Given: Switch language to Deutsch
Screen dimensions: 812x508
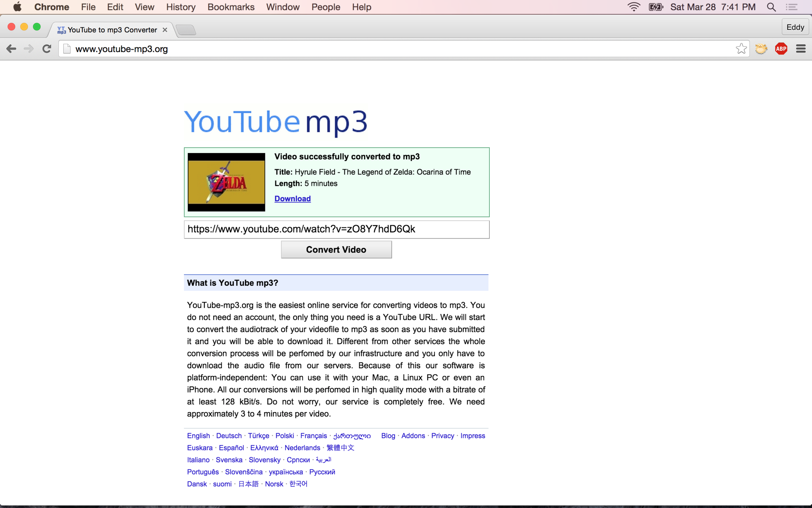Looking at the screenshot, I should click(x=229, y=436).
